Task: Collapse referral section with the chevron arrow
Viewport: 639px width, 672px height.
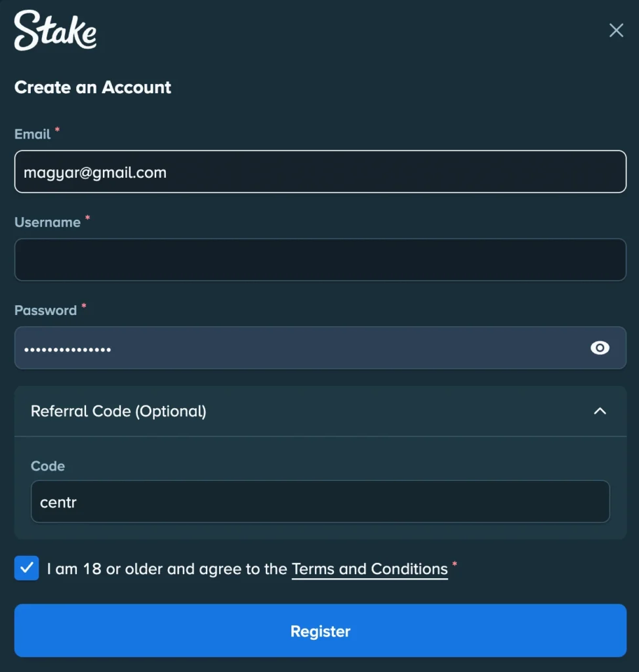Action: point(600,411)
